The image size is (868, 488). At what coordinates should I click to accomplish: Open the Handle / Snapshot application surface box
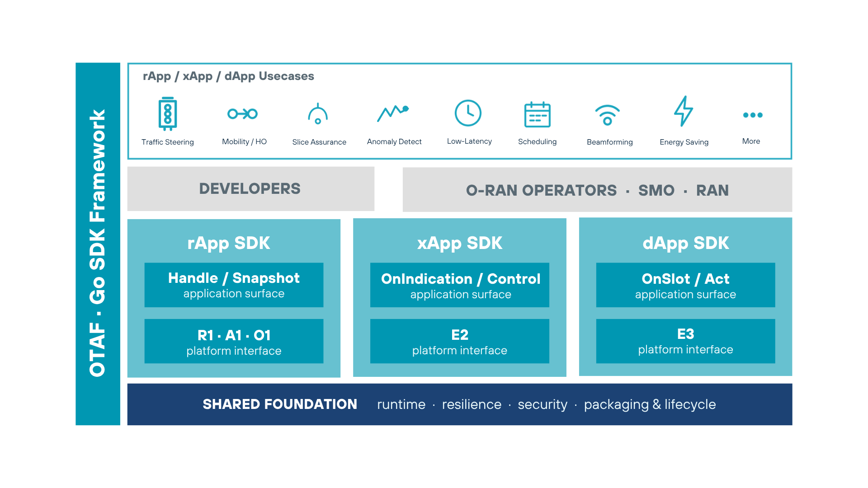(234, 285)
